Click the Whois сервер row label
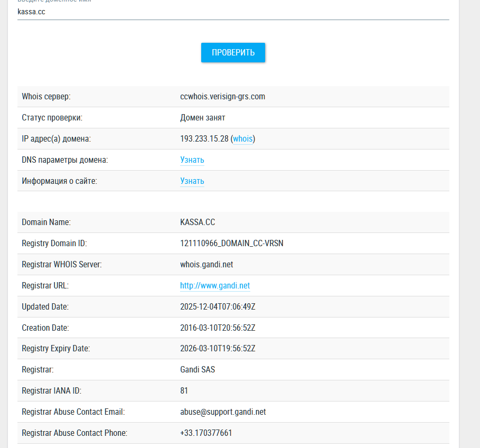The height and width of the screenshot is (448, 480). pos(46,97)
